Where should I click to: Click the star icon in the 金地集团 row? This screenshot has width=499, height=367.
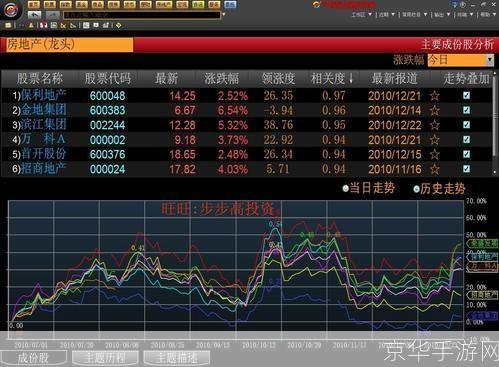434,111
